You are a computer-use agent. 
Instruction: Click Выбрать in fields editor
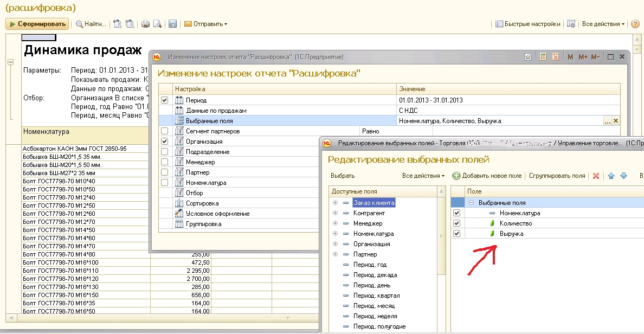[x=343, y=176]
